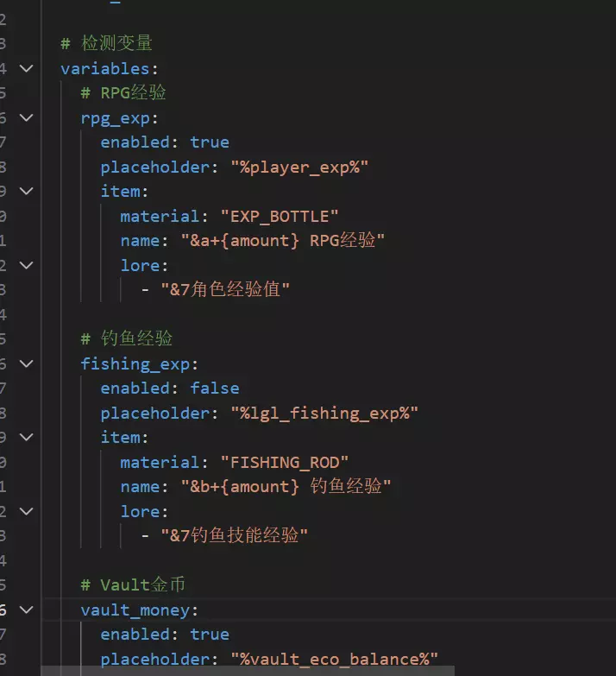Click the '# 钓鱼经验' comment
The width and height of the screenshot is (616, 676).
point(127,338)
